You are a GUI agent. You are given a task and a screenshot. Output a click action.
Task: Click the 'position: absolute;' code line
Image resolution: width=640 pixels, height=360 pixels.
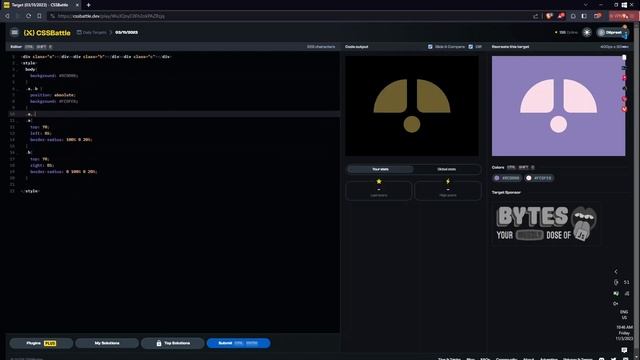point(52,95)
